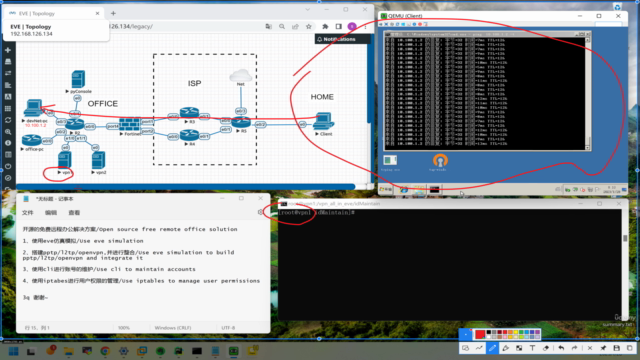Select the R2 router node
Screen dimensions: 640x360
click(x=75, y=124)
